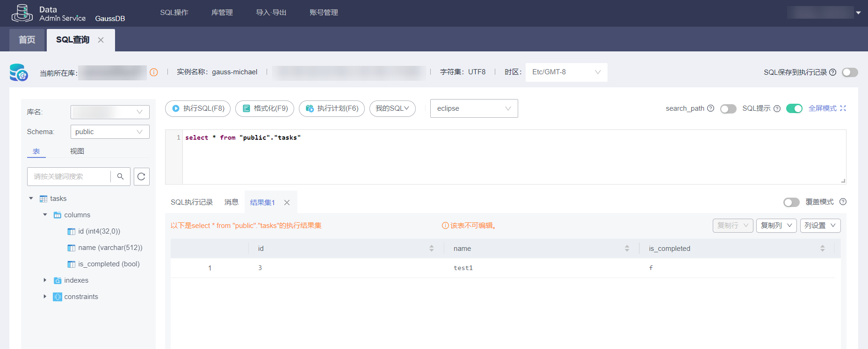Open the 复制列 dropdown
This screenshot has height=349, width=868.
(x=776, y=226)
